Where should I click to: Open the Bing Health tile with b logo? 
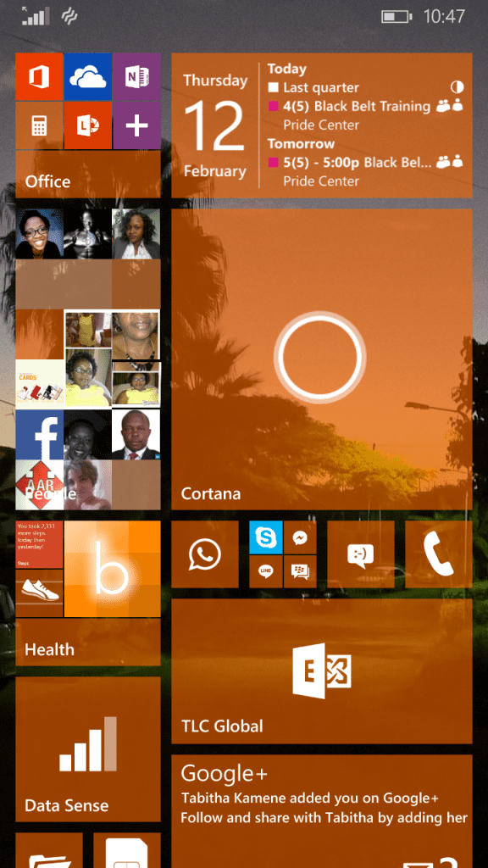113,569
